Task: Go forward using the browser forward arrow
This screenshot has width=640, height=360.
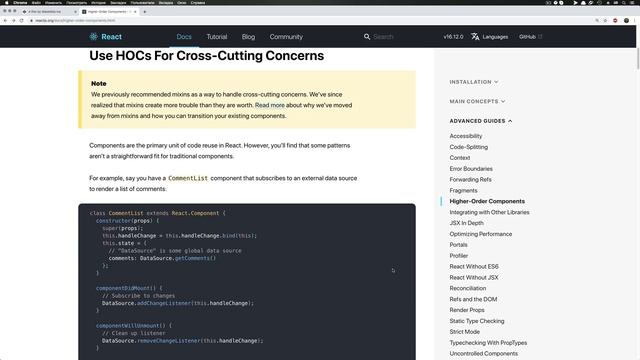Action: click(13, 20)
